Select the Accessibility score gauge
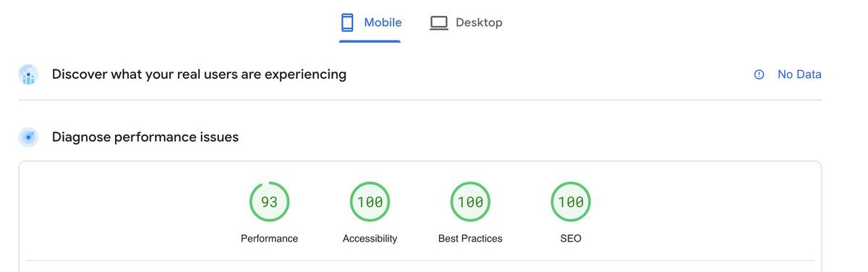The width and height of the screenshot is (868, 272). click(x=370, y=202)
